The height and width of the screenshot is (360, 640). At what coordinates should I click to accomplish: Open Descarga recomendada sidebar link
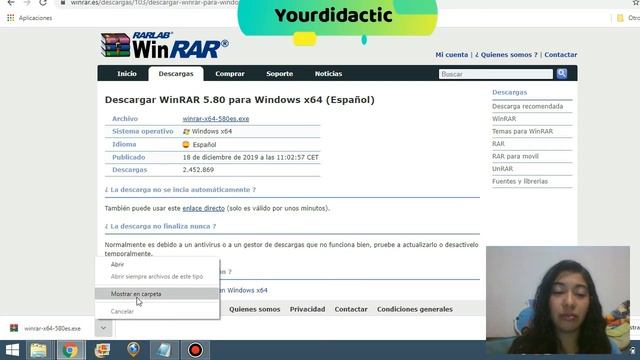click(527, 107)
